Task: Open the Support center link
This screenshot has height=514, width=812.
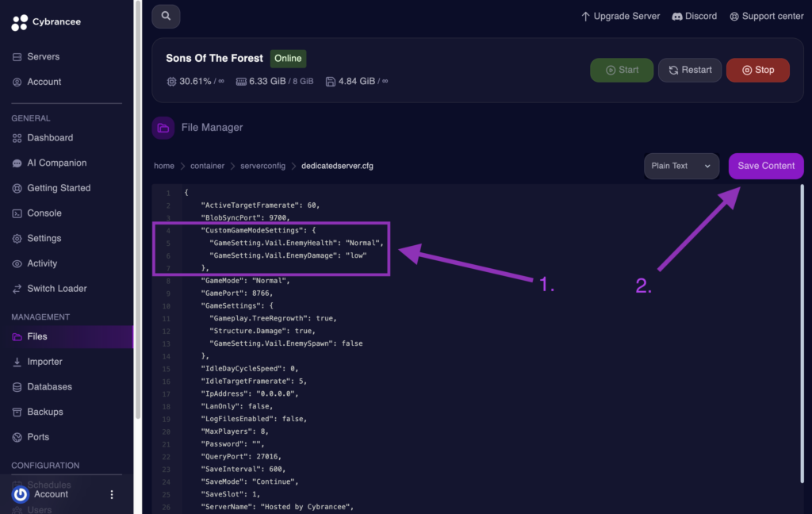Action: click(767, 17)
